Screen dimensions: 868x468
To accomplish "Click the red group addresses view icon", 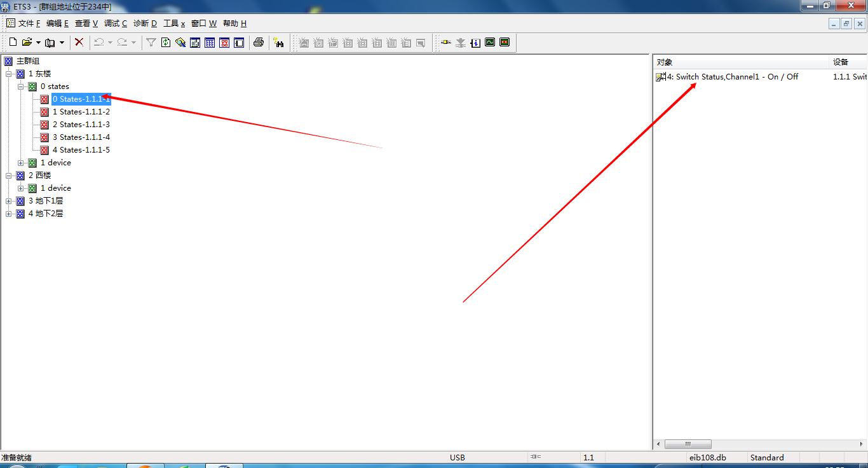I will pyautogui.click(x=224, y=43).
